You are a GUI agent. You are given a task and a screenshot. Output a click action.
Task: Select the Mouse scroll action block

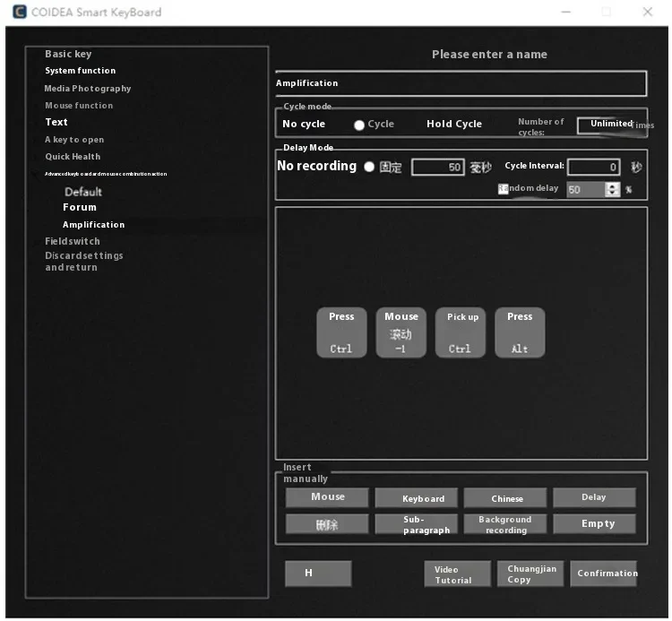401,332
